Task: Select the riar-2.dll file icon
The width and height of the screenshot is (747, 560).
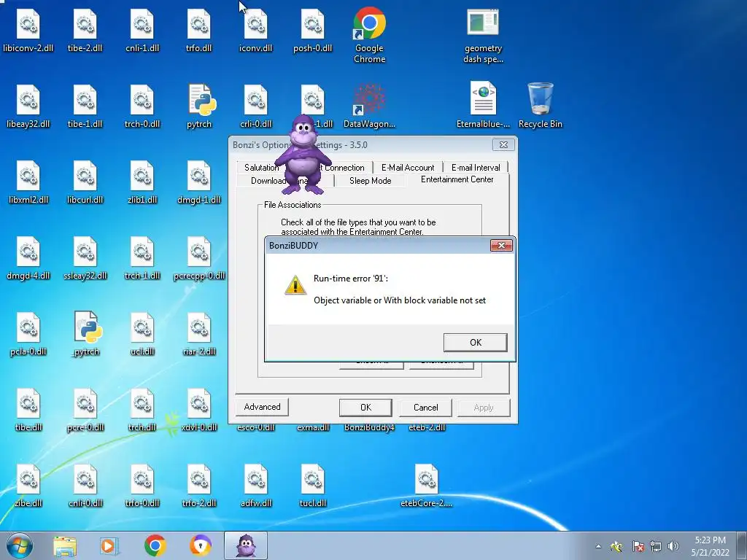Action: tap(199, 332)
